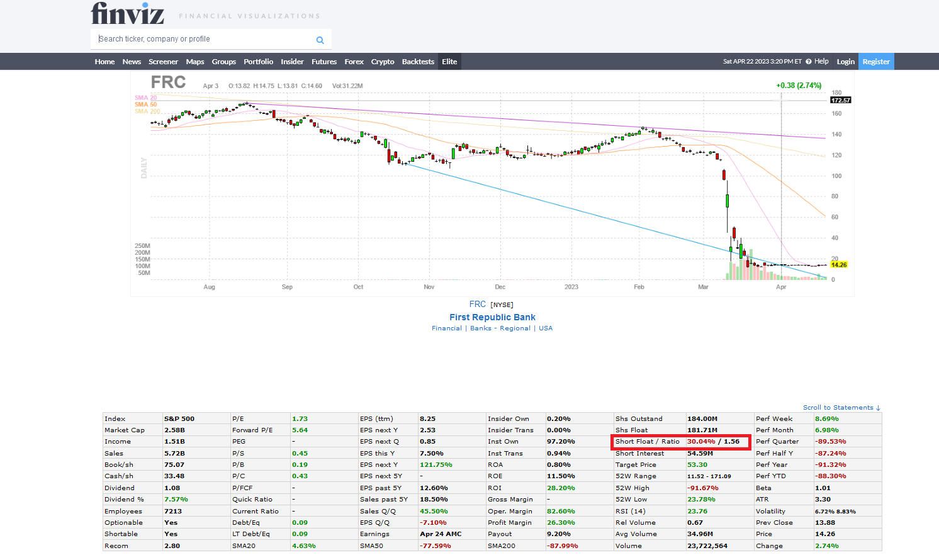Open the finviz logo homepage
Image resolution: width=939 pixels, height=560 pixels.
click(x=127, y=13)
